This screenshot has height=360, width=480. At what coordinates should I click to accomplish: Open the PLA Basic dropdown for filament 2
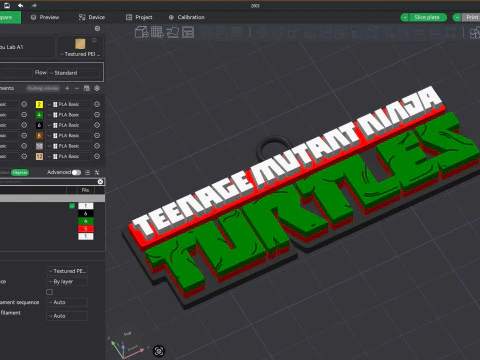(69, 104)
